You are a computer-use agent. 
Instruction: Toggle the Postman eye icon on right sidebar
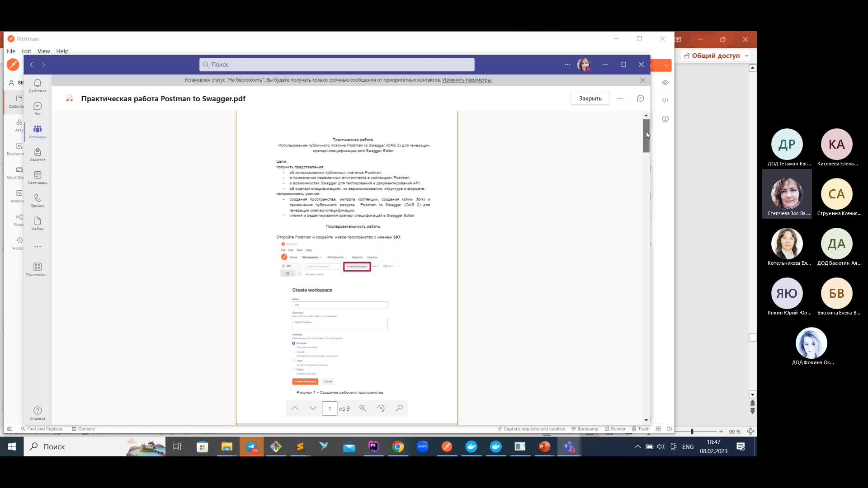(x=665, y=83)
